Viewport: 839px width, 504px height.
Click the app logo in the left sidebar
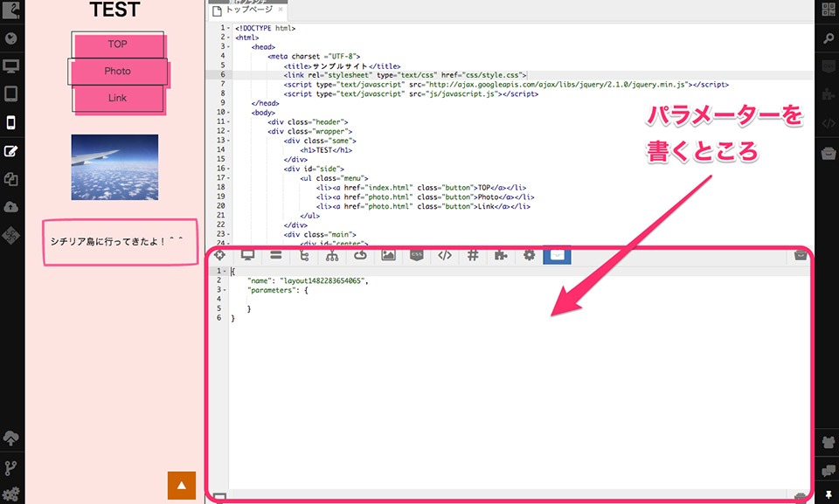click(x=10, y=10)
